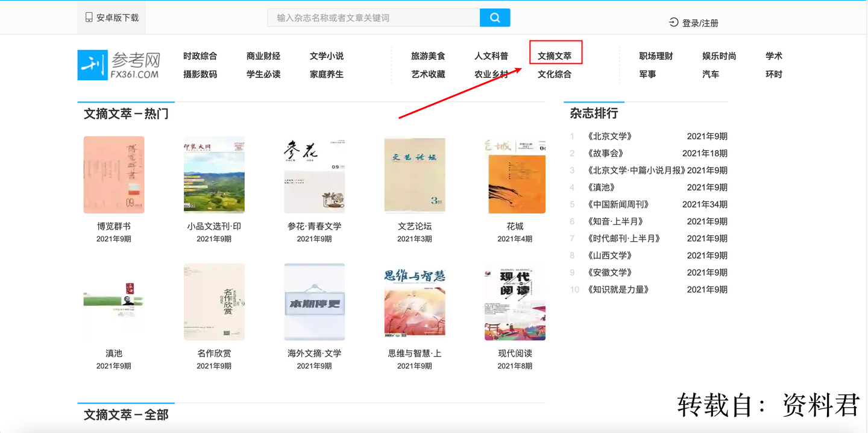Image resolution: width=868 pixels, height=433 pixels.
Task: Select 家庭养生 category
Action: (x=327, y=74)
